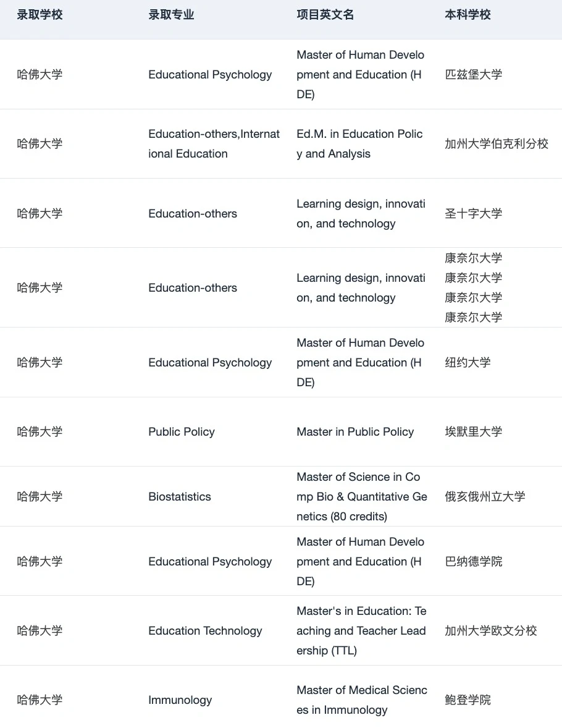Select the 埃默里大学 cell
562x728 pixels.
tap(473, 432)
